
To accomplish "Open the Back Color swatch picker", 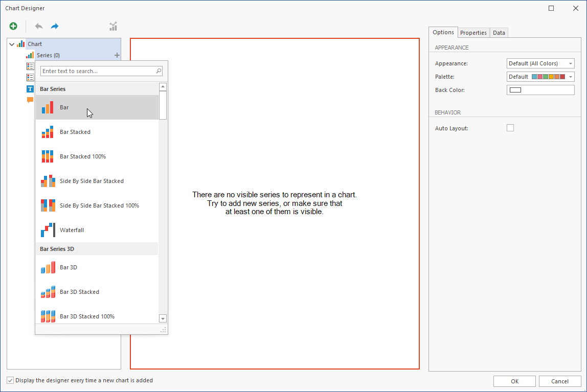I will [x=540, y=90].
